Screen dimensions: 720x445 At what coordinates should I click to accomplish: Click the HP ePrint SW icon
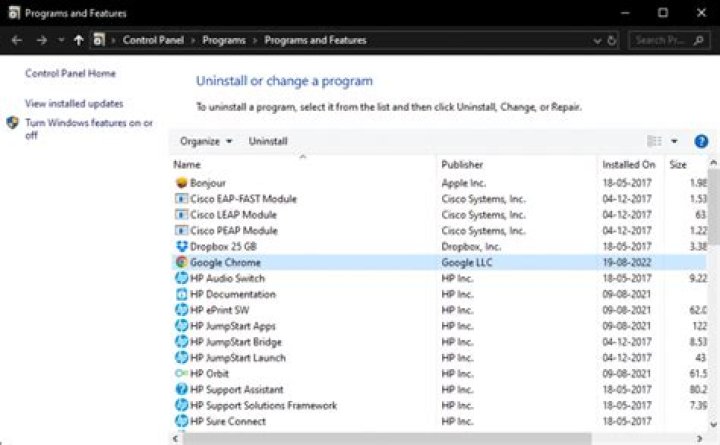[x=181, y=310]
